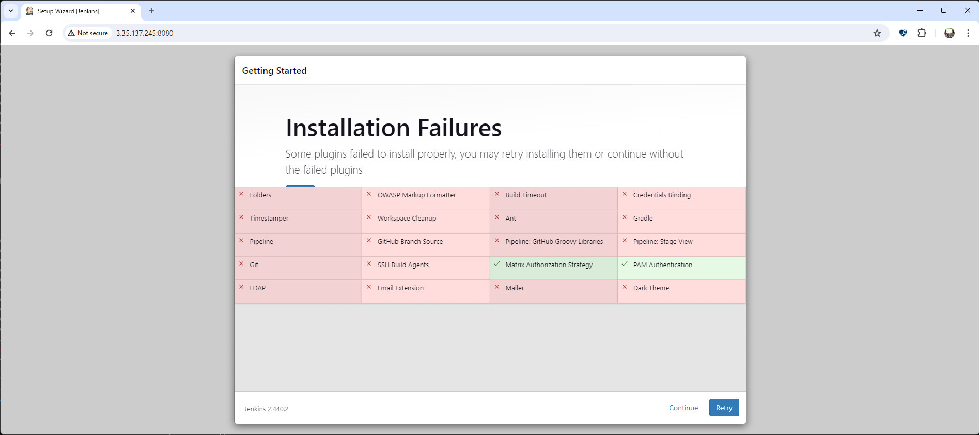Click Pipeline: GitHub Groovy Libraries X icon
Image resolution: width=980 pixels, height=435 pixels.
(x=497, y=241)
